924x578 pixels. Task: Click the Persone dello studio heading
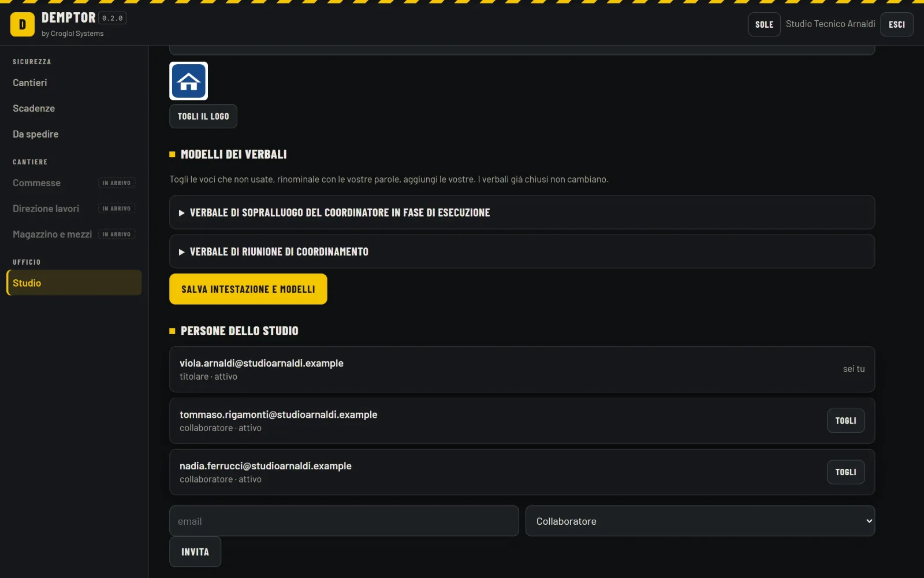pos(240,331)
